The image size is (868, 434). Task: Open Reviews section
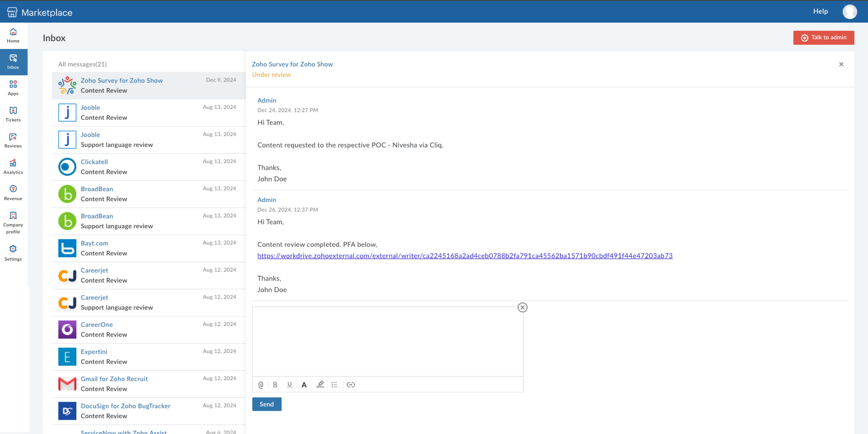13,140
